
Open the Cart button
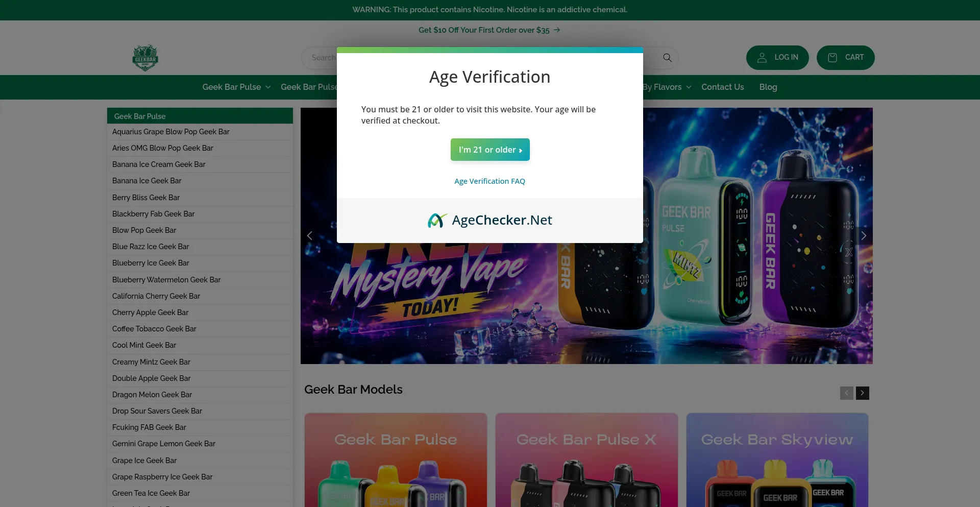coord(846,58)
